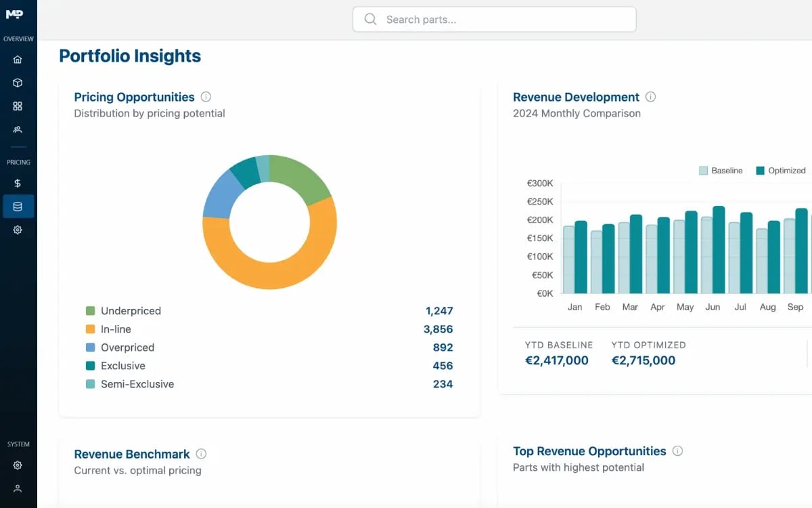The height and width of the screenshot is (508, 812).
Task: Toggle Underpriced legend item in donut chart
Action: click(x=131, y=311)
